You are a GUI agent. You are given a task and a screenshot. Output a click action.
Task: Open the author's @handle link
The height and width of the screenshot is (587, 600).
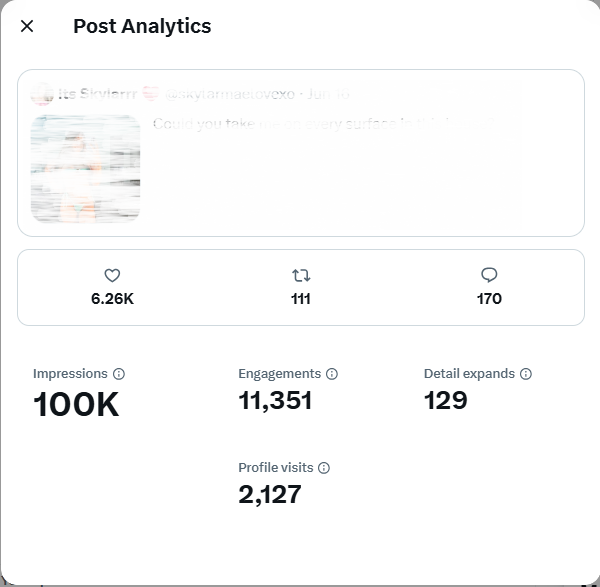(x=230, y=94)
